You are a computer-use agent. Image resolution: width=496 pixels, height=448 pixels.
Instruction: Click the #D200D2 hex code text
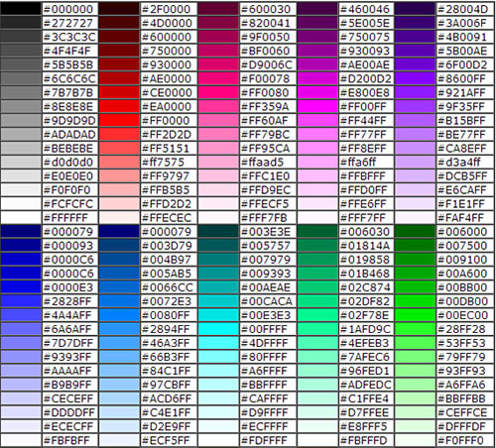click(365, 79)
